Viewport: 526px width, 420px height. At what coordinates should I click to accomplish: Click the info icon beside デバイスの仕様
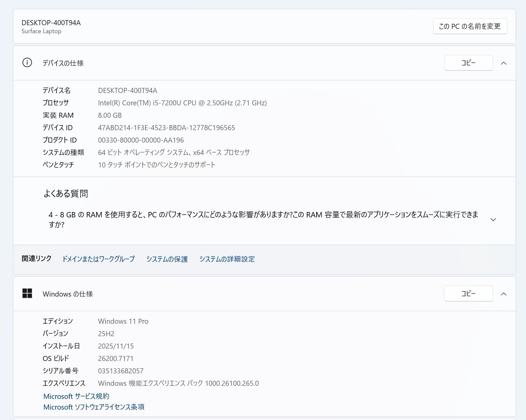pyautogui.click(x=27, y=63)
